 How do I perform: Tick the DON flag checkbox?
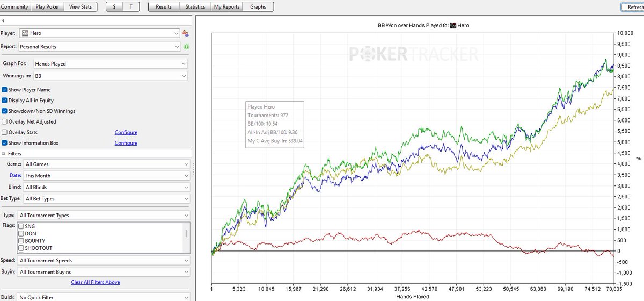pyautogui.click(x=21, y=234)
